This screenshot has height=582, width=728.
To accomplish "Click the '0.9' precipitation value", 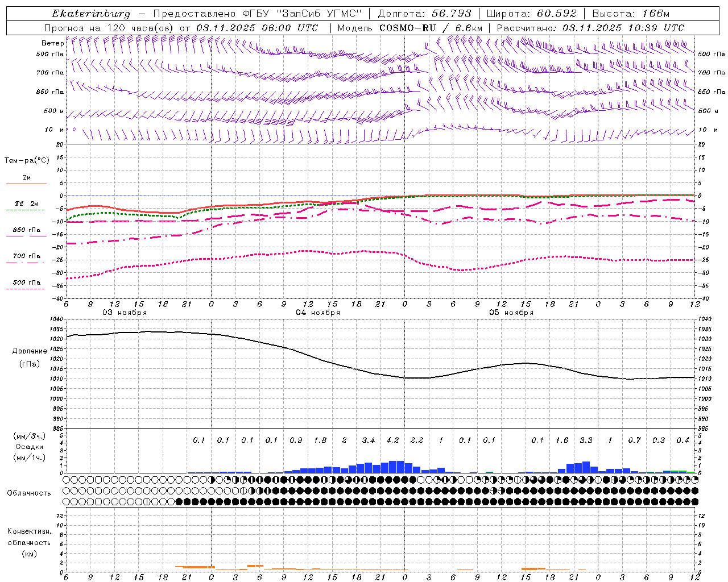I will click(296, 440).
